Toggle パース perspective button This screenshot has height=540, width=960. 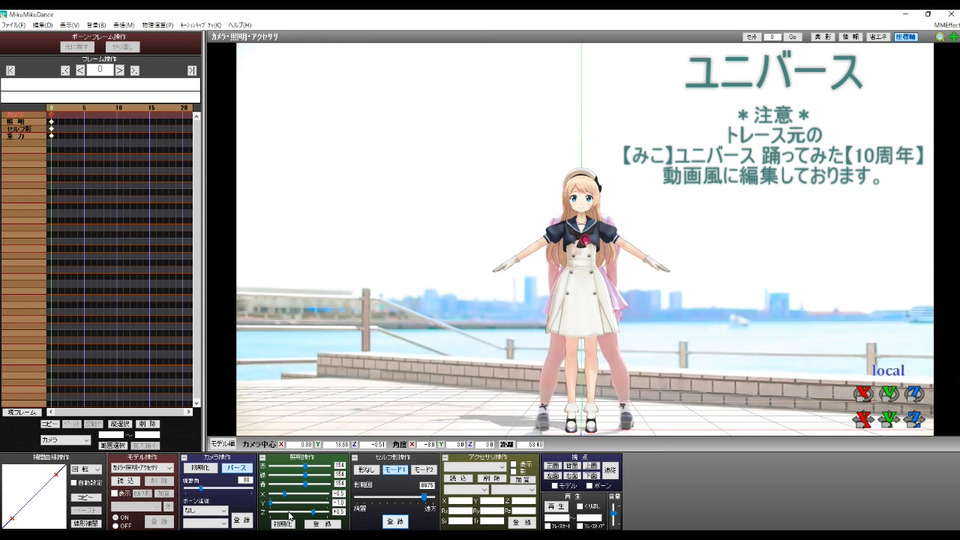pos(236,468)
